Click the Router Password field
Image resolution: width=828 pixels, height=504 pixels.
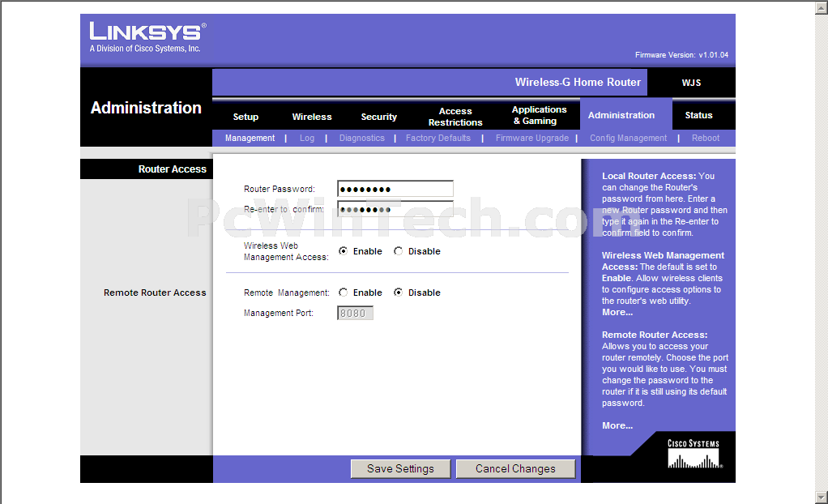tap(395, 189)
